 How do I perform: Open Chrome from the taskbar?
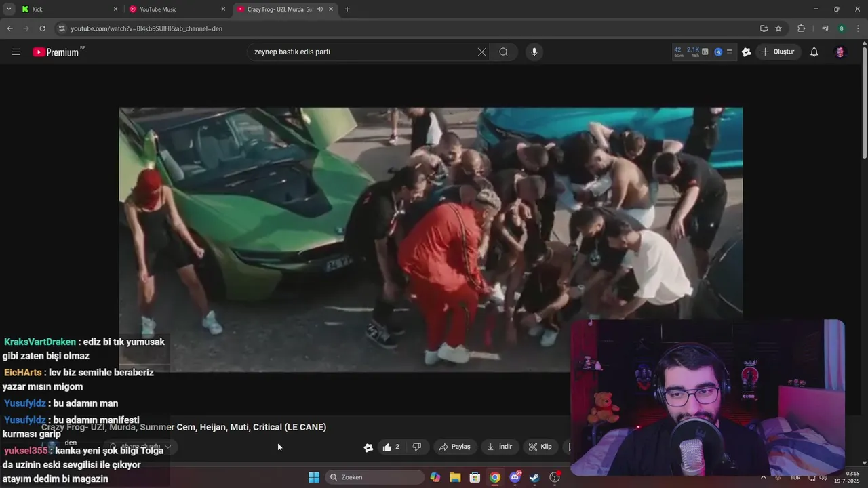coord(495,477)
